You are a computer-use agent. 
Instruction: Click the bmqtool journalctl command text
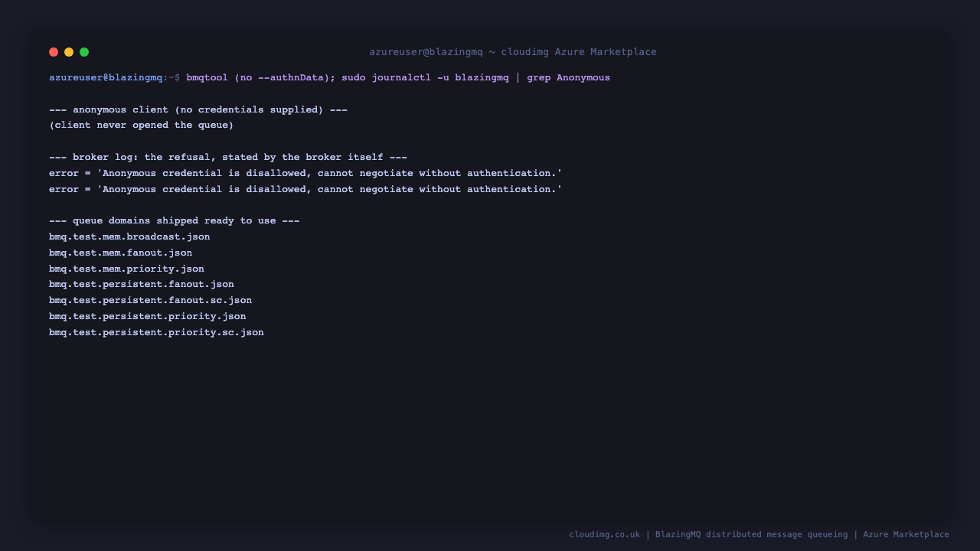pos(398,78)
